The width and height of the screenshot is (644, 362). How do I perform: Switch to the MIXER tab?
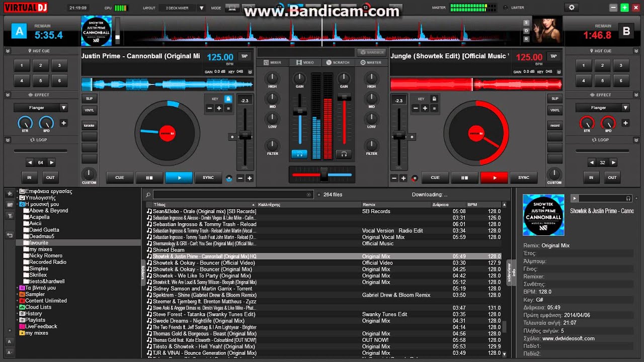[272, 62]
